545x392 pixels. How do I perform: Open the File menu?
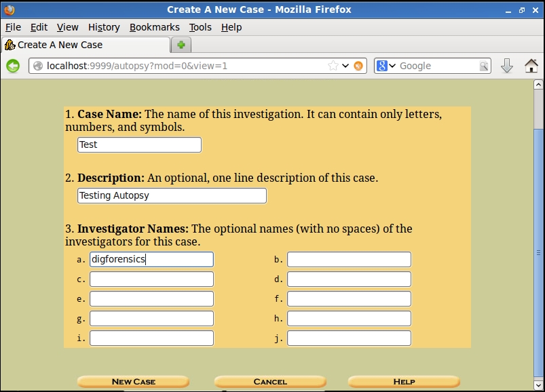[x=13, y=27]
